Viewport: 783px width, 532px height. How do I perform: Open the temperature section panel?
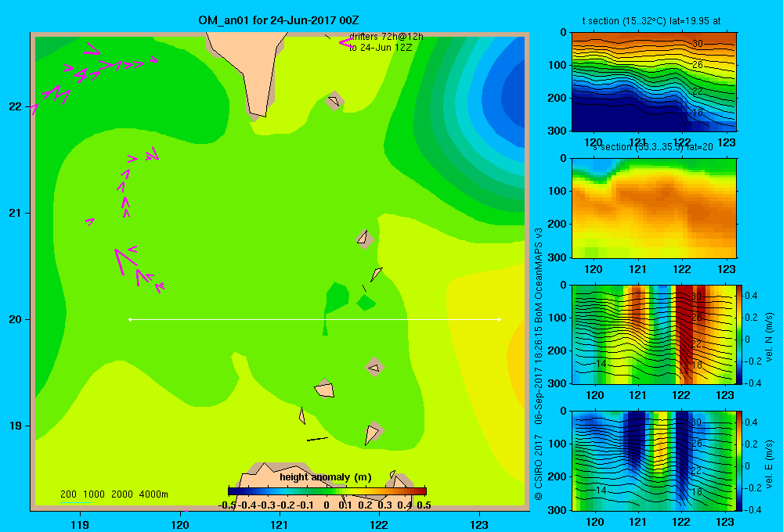pos(654,82)
